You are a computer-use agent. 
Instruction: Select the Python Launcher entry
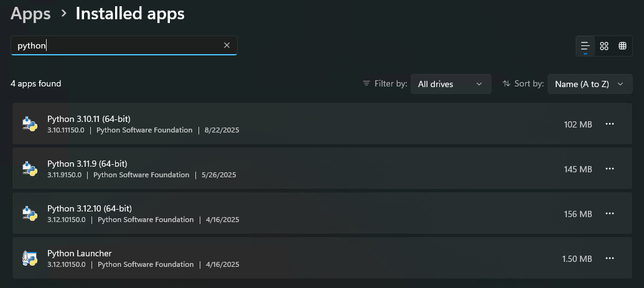pos(322,258)
